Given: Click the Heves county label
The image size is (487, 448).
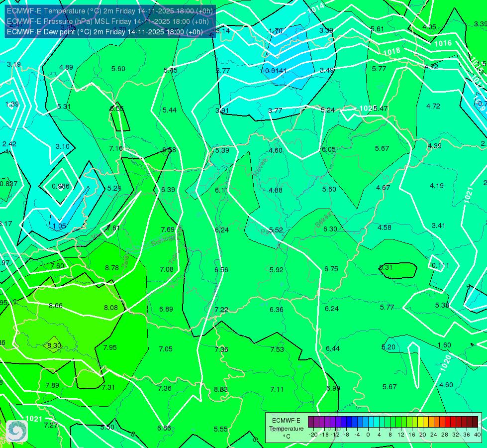Looking at the screenshot, I should coord(260,168).
